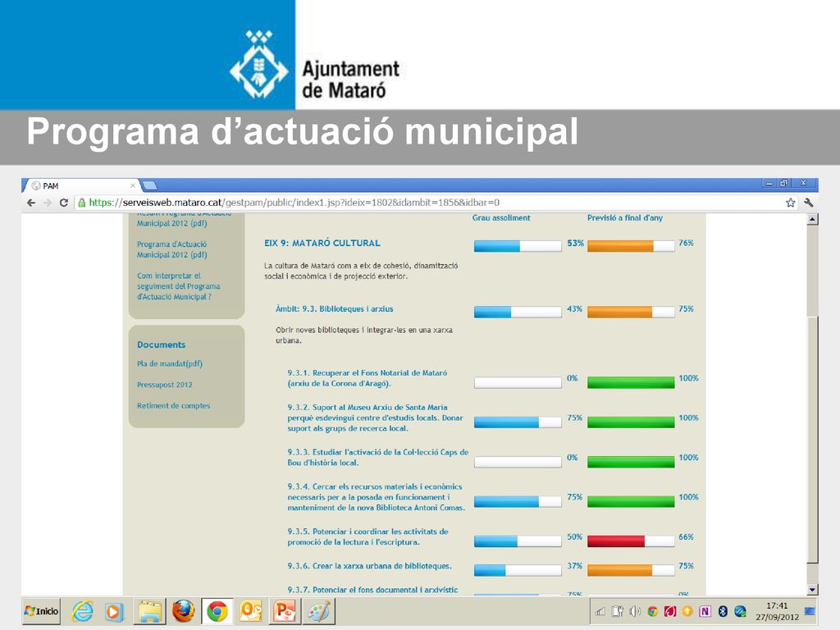
Task: Open item 9.3.7 Potenciar el fons documental
Action: pos(372,590)
